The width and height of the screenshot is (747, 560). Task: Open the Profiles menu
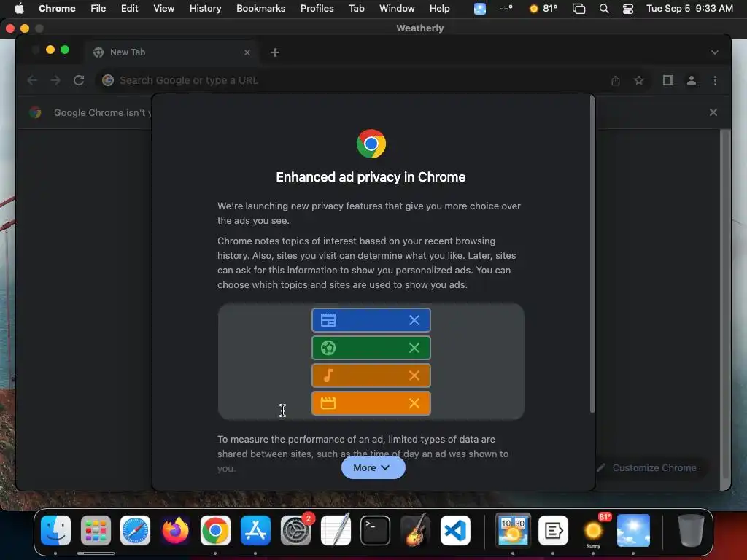click(x=317, y=8)
